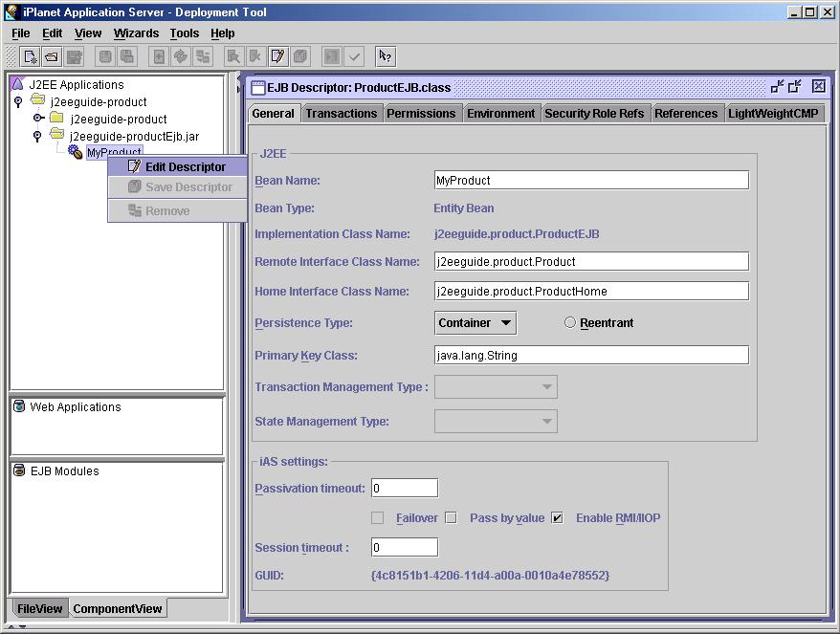Open the File menu

(x=21, y=33)
